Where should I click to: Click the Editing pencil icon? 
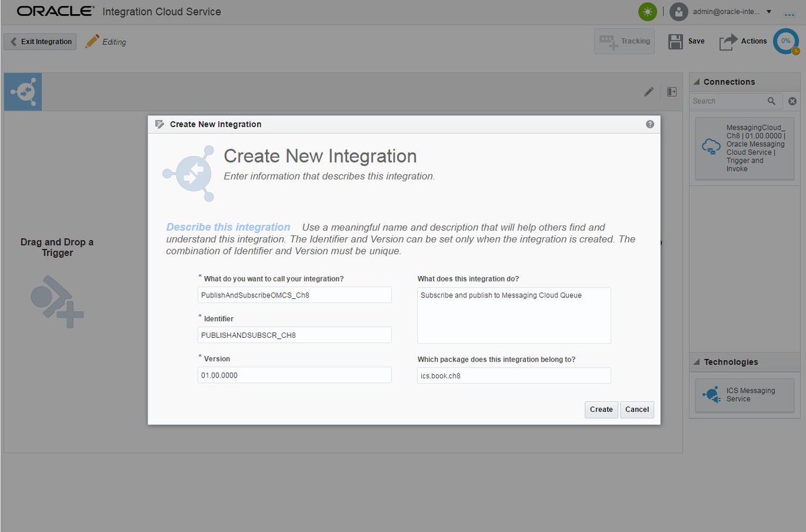[x=92, y=41]
